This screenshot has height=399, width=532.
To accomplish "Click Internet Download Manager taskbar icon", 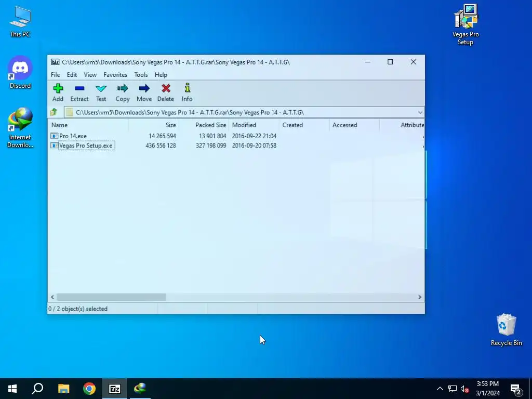I will point(140,389).
